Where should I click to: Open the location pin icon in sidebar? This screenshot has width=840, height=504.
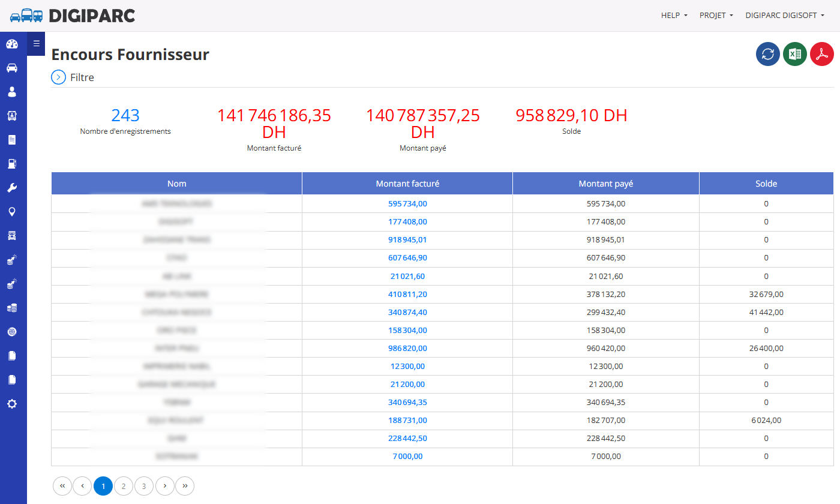point(12,212)
